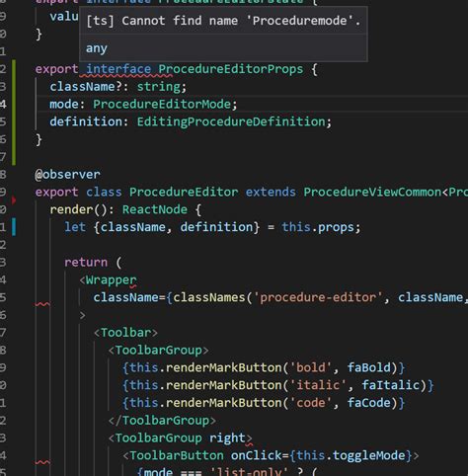Click the ProcedureEditorMode type
The height and width of the screenshot is (476, 468).
(162, 105)
